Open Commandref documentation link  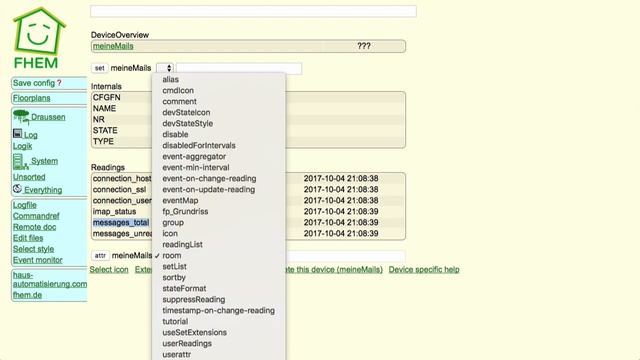[36, 216]
